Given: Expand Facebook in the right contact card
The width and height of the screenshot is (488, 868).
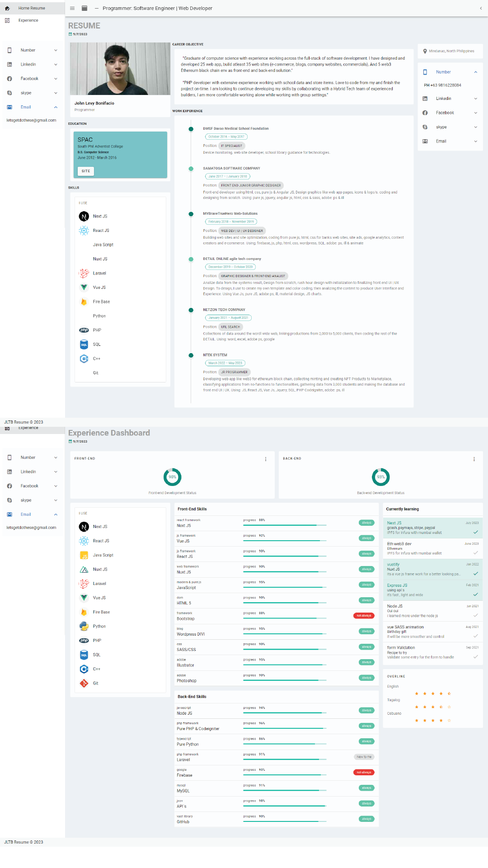Looking at the screenshot, I should coord(476,113).
